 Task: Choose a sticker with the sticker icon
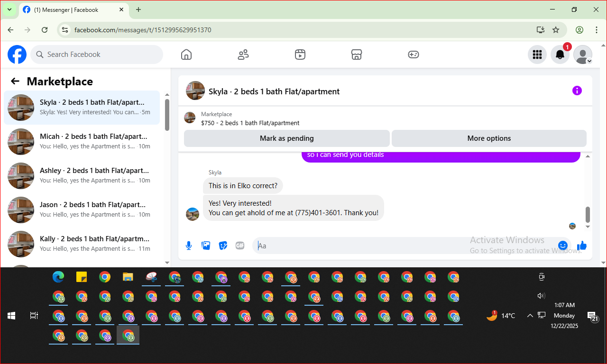point(223,246)
